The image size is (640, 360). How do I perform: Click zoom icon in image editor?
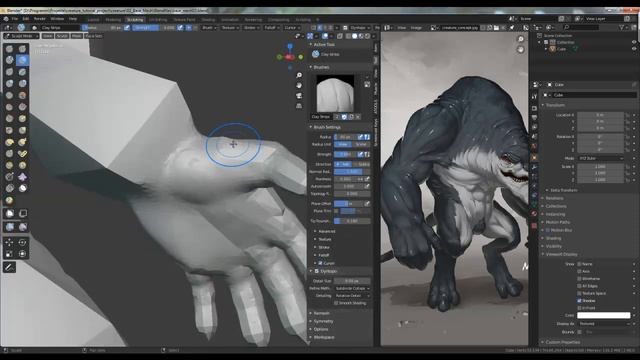tap(521, 39)
